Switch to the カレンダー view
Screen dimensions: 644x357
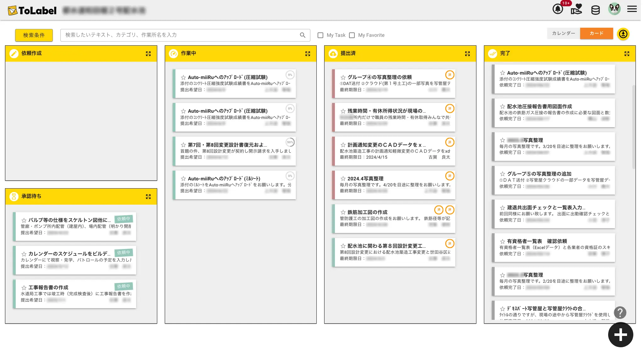[x=563, y=33]
